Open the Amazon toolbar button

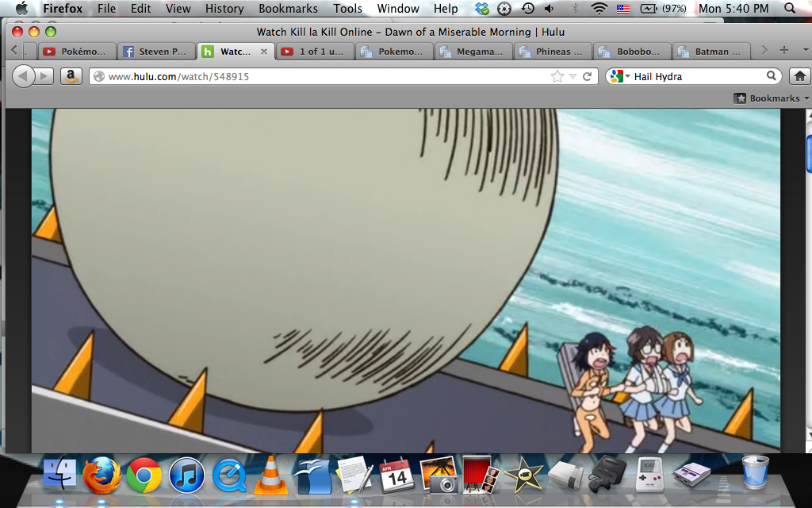(x=71, y=76)
